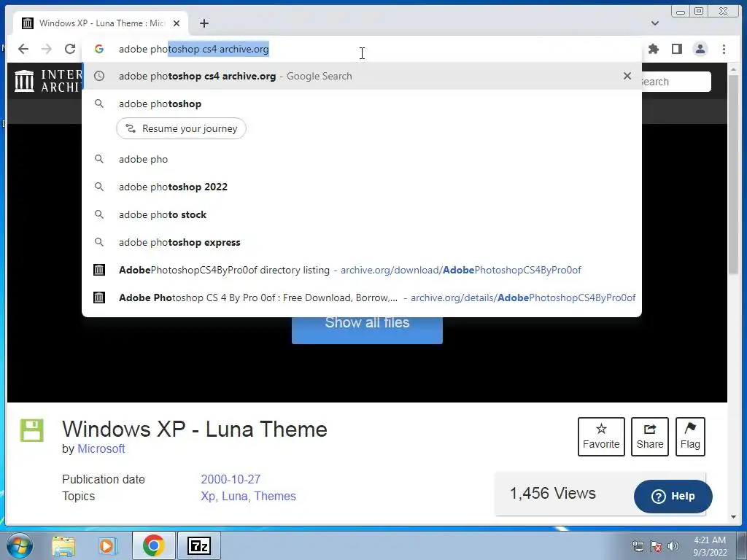This screenshot has width=747, height=560.
Task: Click the forward navigation arrow
Action: coord(46,49)
